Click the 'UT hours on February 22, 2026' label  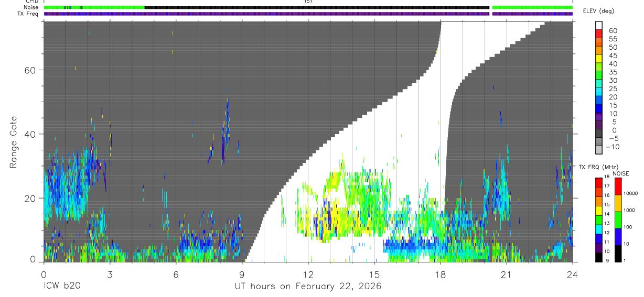[x=308, y=286]
